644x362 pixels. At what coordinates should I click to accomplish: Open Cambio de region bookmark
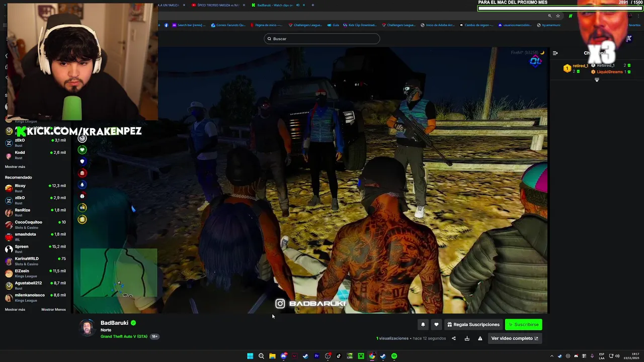pos(476,25)
